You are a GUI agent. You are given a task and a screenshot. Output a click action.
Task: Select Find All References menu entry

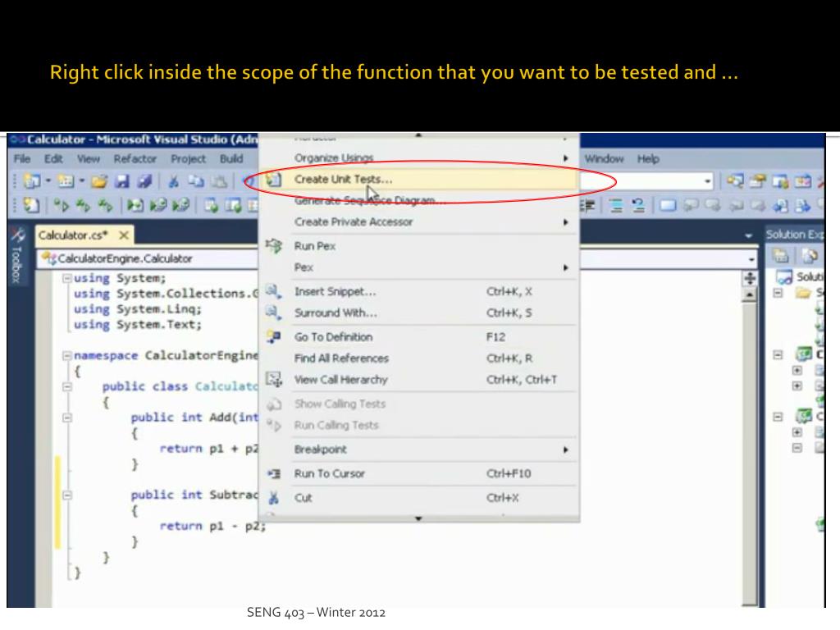pyautogui.click(x=418, y=358)
